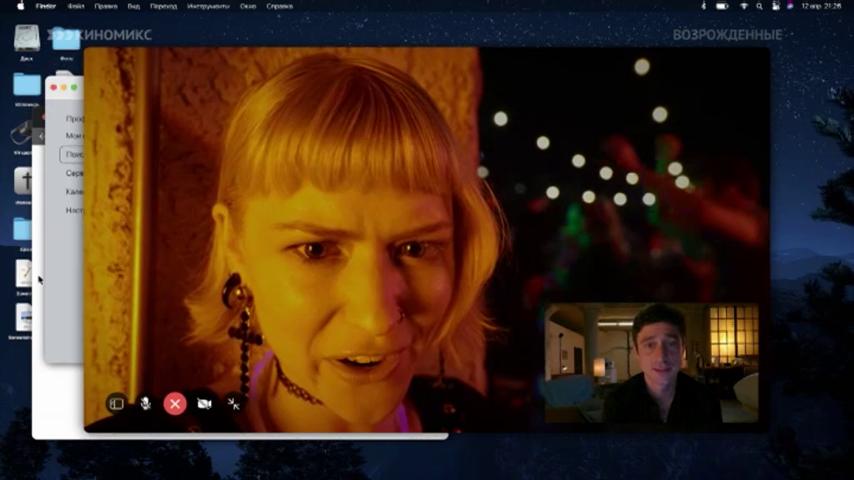Viewport: 854px width, 480px height.
Task: Show the call sidebar panel
Action: click(117, 404)
